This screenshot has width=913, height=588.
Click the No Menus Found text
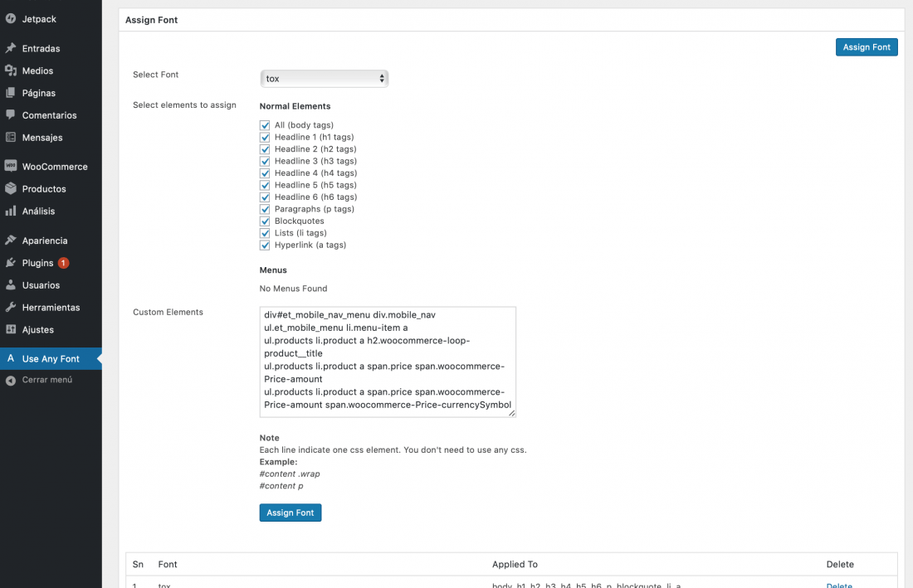tap(293, 289)
